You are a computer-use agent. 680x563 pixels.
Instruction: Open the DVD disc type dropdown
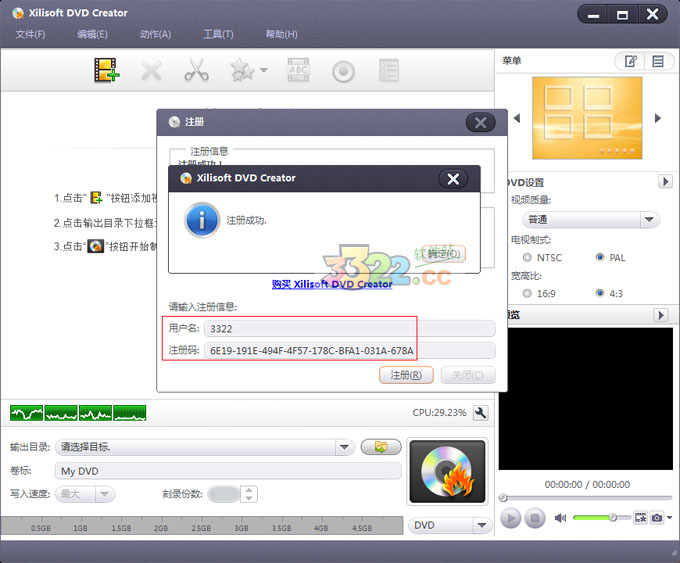(450, 525)
